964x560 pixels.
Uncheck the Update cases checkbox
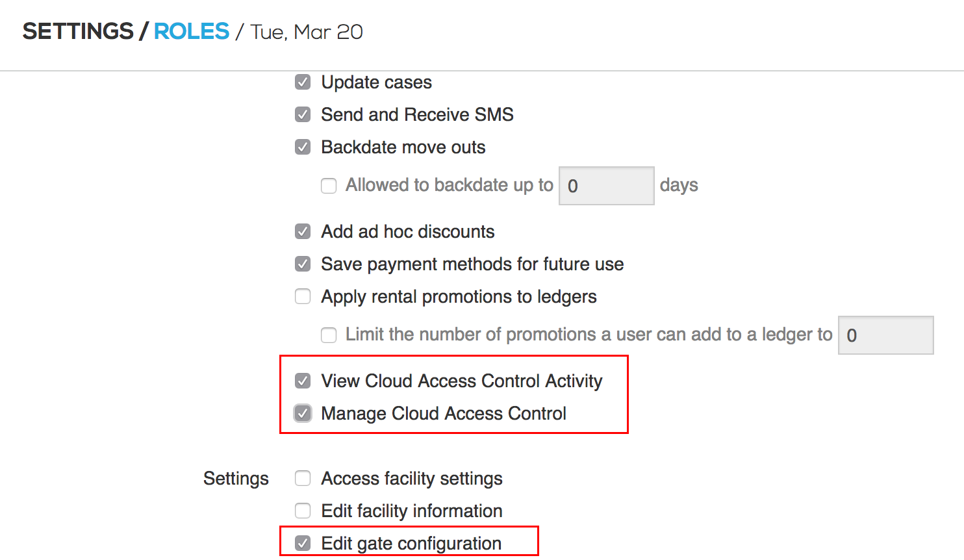tap(303, 83)
